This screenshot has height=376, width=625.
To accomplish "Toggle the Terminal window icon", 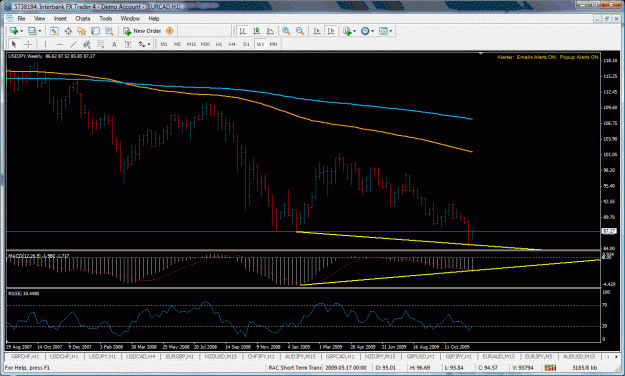I will [95, 31].
